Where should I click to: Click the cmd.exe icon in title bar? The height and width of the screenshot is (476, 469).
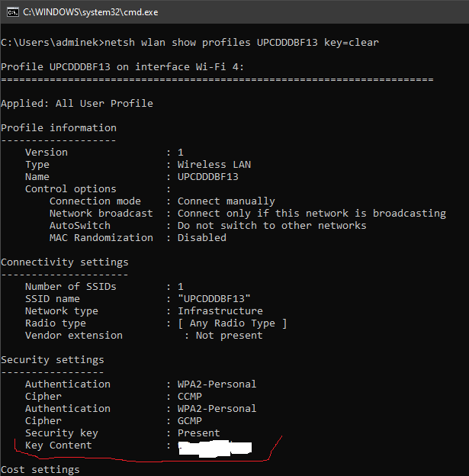pos(11,12)
